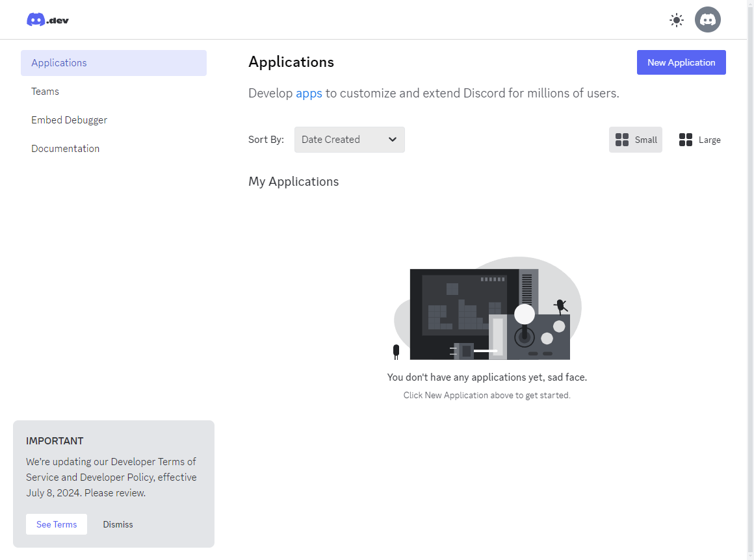Click the Discord .dev logo
The height and width of the screenshot is (560, 754).
tap(47, 19)
